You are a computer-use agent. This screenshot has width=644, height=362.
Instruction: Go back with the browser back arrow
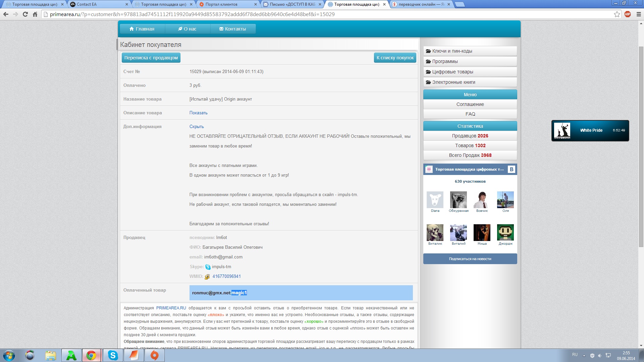click(6, 14)
